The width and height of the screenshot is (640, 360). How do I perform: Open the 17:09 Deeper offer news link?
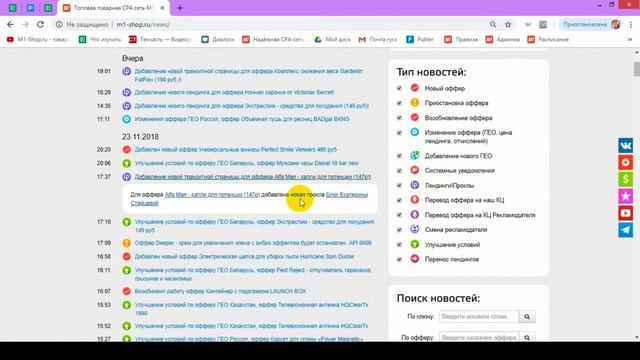[253, 243]
